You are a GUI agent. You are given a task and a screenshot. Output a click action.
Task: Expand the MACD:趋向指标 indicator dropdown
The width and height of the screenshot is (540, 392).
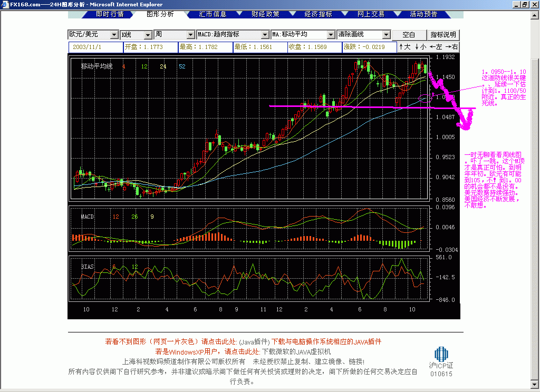coord(265,35)
